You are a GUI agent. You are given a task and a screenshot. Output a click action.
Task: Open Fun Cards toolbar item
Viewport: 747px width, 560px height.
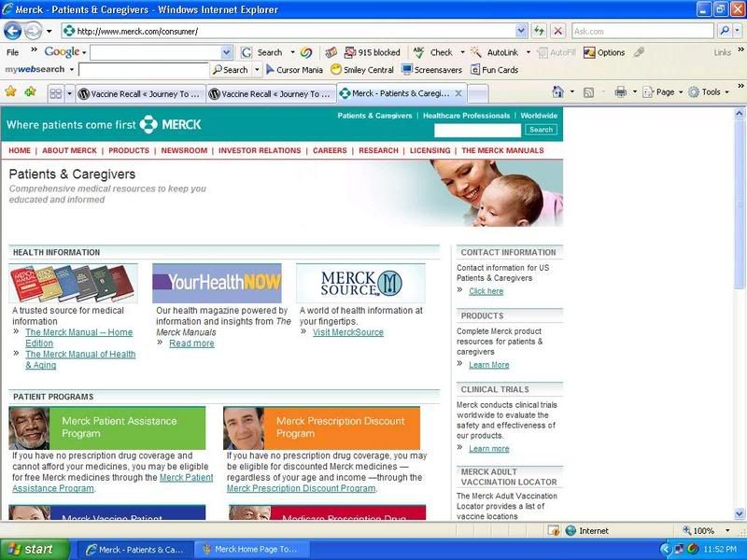(495, 70)
